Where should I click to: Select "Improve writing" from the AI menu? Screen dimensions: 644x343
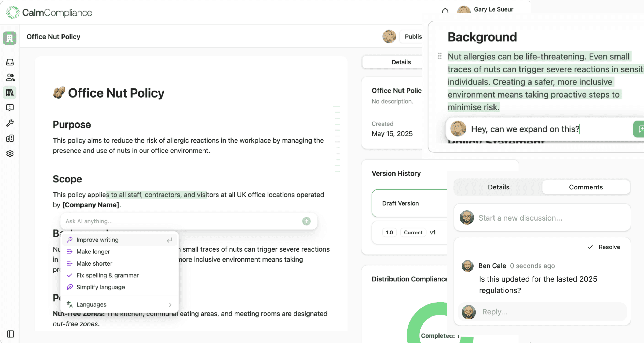tap(97, 240)
